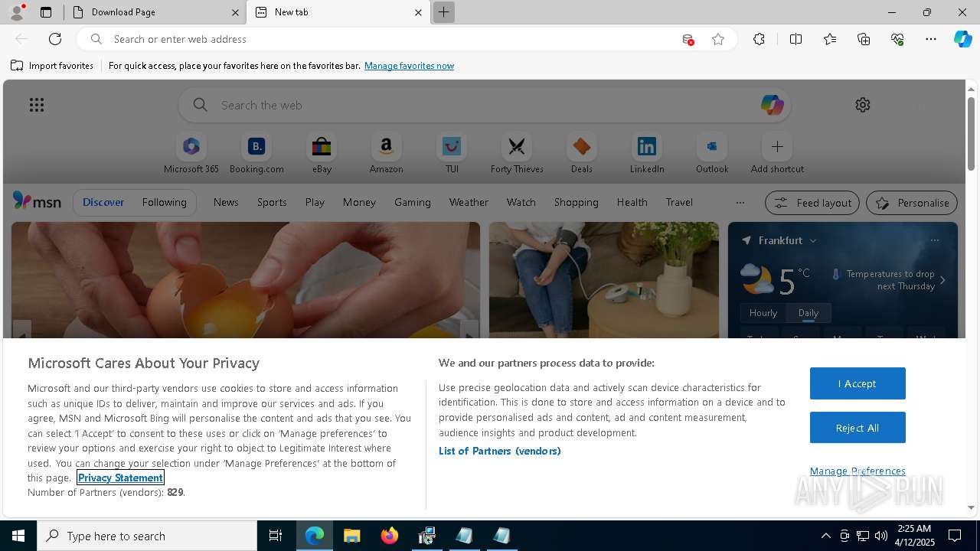
Task: Open the LinkedIn shortcut
Action: tap(647, 154)
